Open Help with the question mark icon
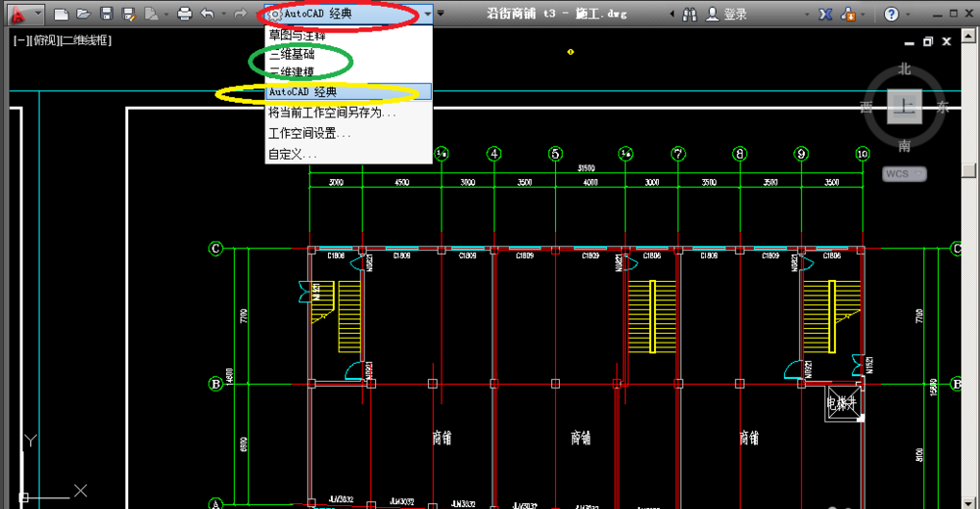This screenshot has width=980, height=509. pyautogui.click(x=892, y=14)
